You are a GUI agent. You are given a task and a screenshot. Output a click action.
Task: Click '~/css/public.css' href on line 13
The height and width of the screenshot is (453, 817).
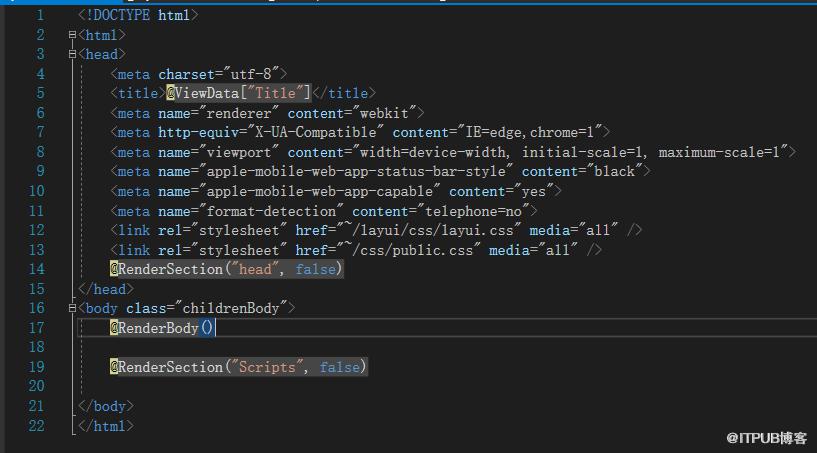pyautogui.click(x=408, y=250)
